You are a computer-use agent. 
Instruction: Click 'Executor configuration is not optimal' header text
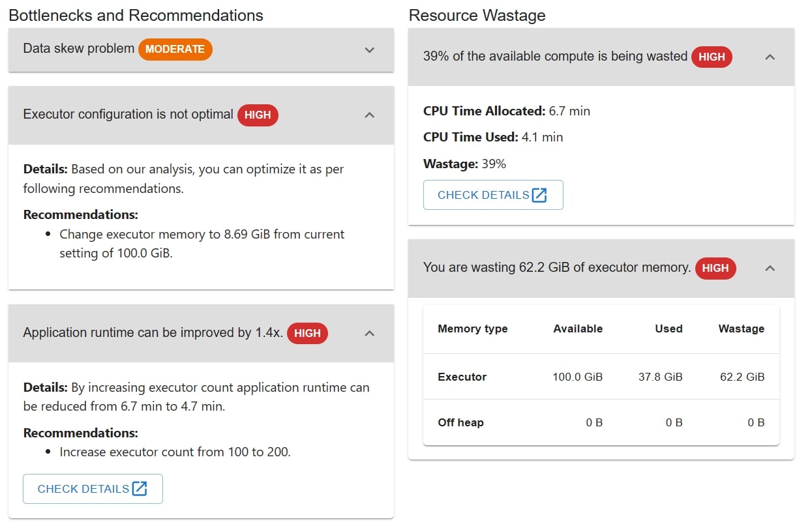(x=128, y=115)
